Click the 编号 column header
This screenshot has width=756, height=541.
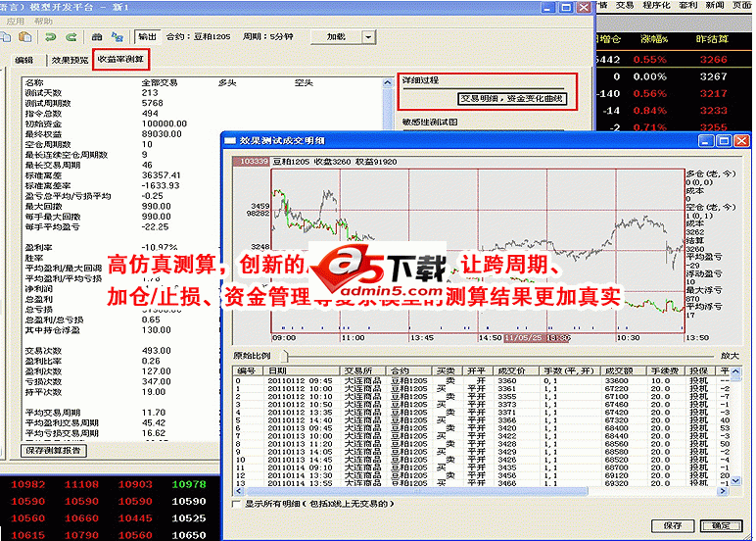pyautogui.click(x=249, y=370)
